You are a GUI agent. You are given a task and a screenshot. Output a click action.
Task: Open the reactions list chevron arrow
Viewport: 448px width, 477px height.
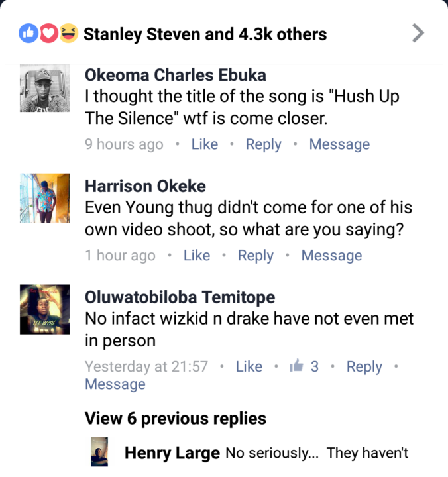(x=418, y=32)
